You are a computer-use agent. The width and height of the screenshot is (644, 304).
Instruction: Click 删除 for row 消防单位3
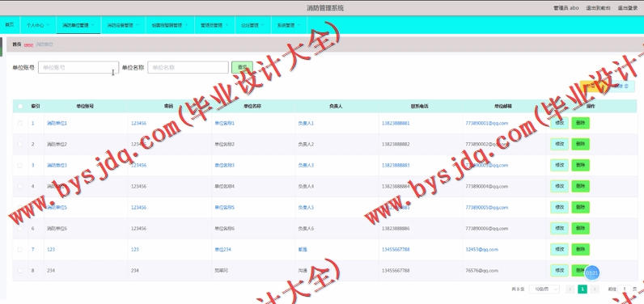[580, 165]
